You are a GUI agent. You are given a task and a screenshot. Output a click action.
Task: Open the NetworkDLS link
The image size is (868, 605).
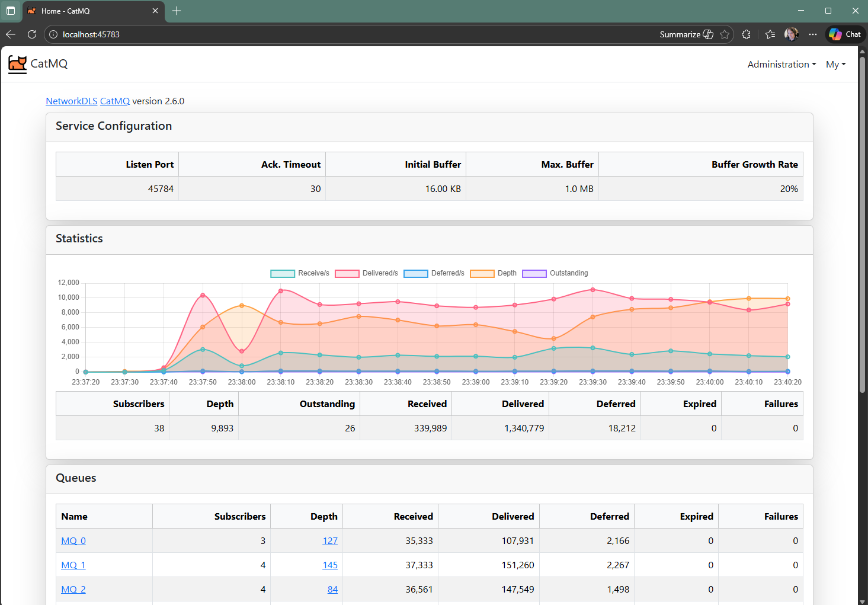point(72,101)
